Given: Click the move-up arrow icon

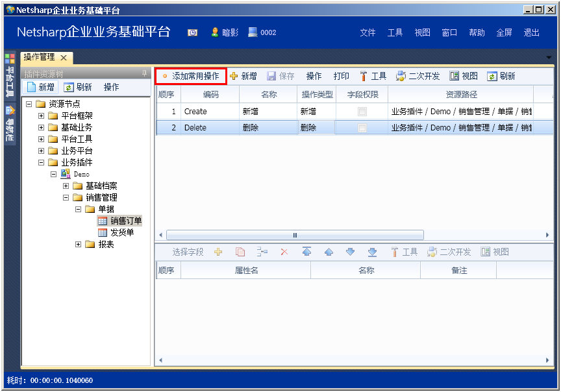Looking at the screenshot, I should (329, 252).
